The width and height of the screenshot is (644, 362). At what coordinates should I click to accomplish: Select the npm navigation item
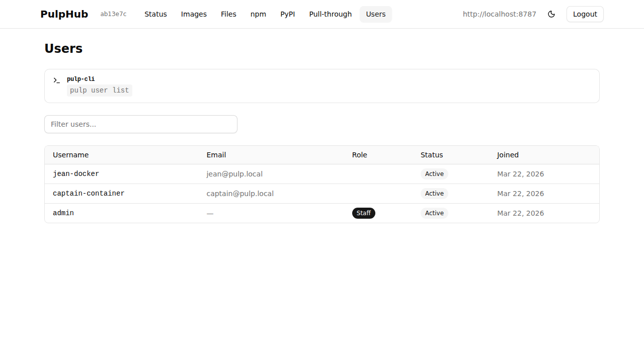[x=258, y=14]
